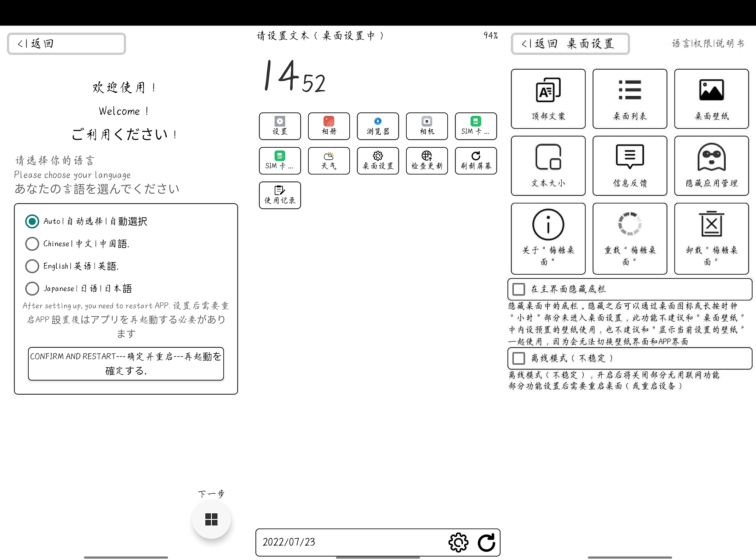
Task: Open the 桌面列表 desktop list setting
Action: tap(630, 99)
